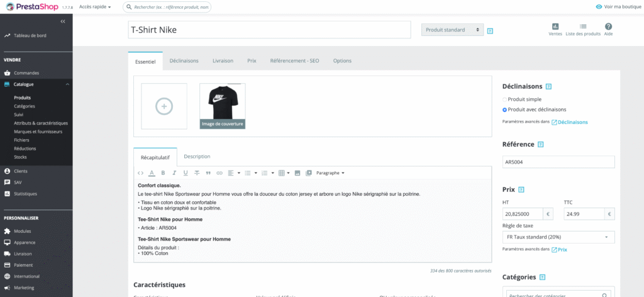
Task: Select Produit simple radio button
Action: pos(505,99)
